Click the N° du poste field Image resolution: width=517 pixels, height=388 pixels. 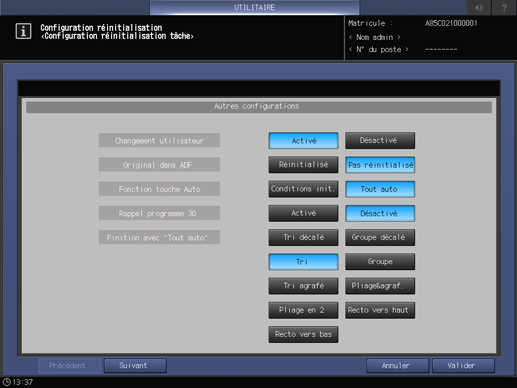[x=378, y=49]
